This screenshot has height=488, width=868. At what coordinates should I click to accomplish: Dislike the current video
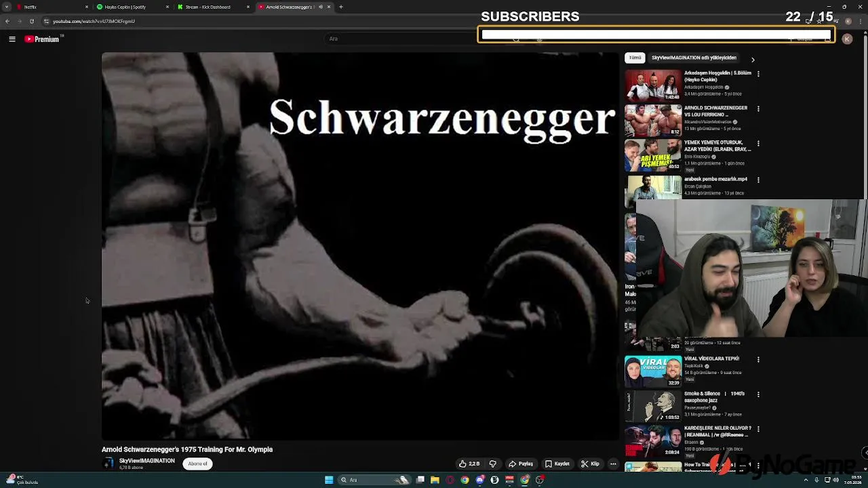493,464
